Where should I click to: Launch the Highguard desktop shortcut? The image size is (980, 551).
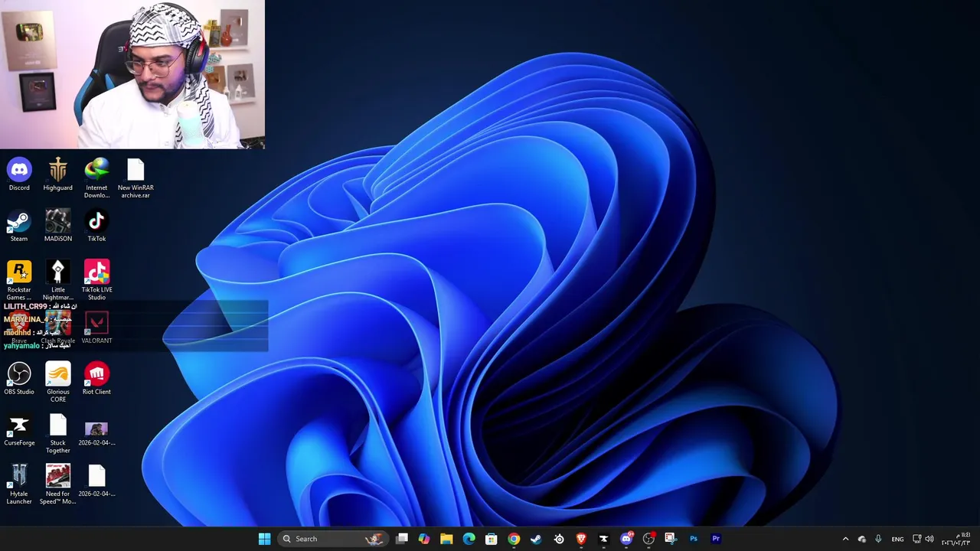point(57,175)
